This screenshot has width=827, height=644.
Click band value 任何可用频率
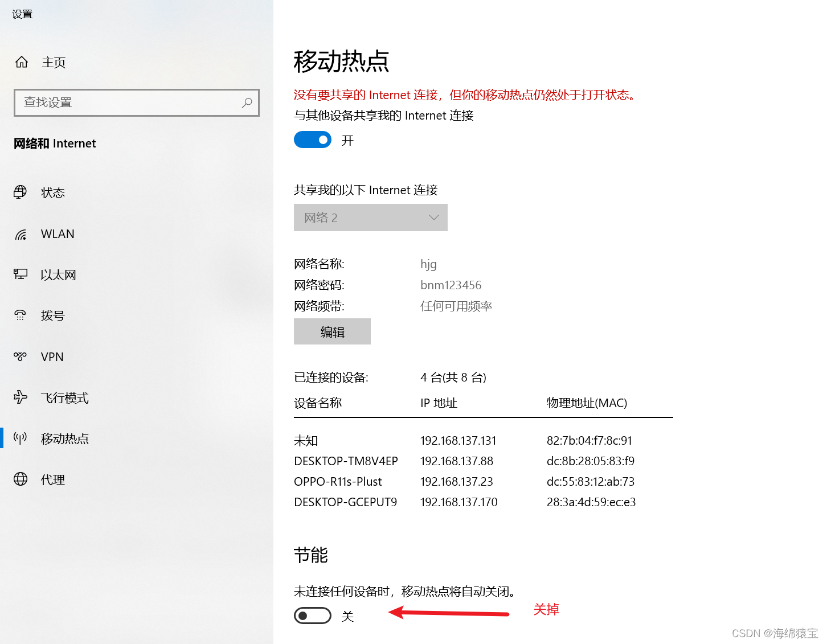tap(456, 306)
